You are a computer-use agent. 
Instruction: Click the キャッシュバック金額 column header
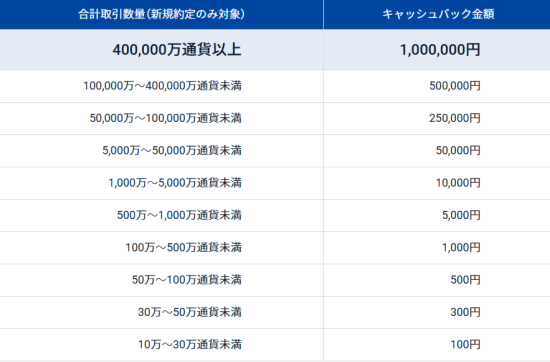click(x=437, y=14)
